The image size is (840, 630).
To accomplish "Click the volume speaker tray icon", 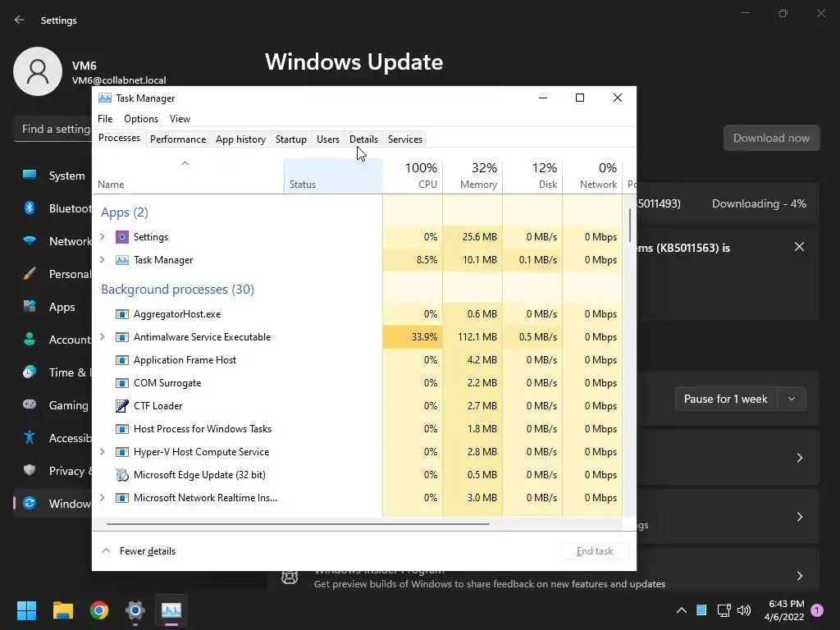I will click(x=743, y=610).
